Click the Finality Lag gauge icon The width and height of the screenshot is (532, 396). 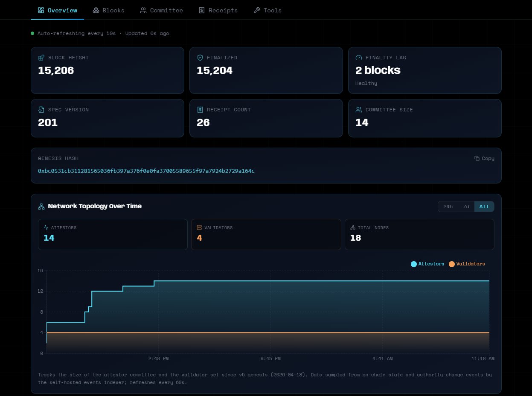click(x=359, y=58)
